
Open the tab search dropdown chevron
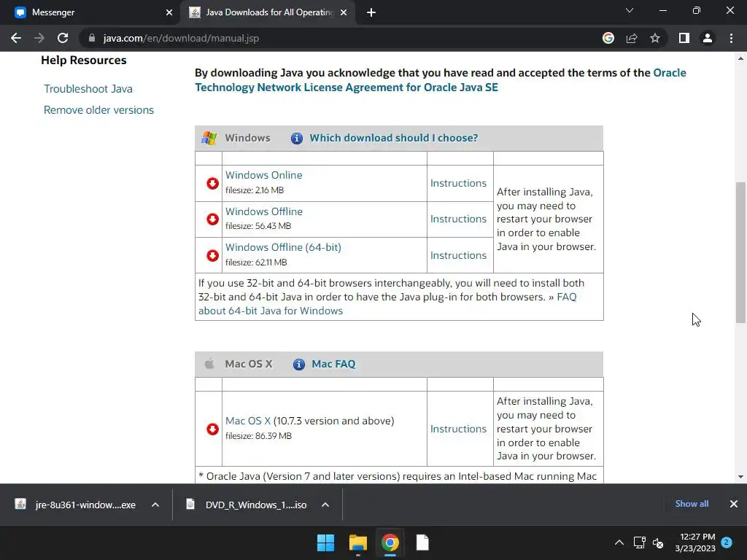coord(630,10)
